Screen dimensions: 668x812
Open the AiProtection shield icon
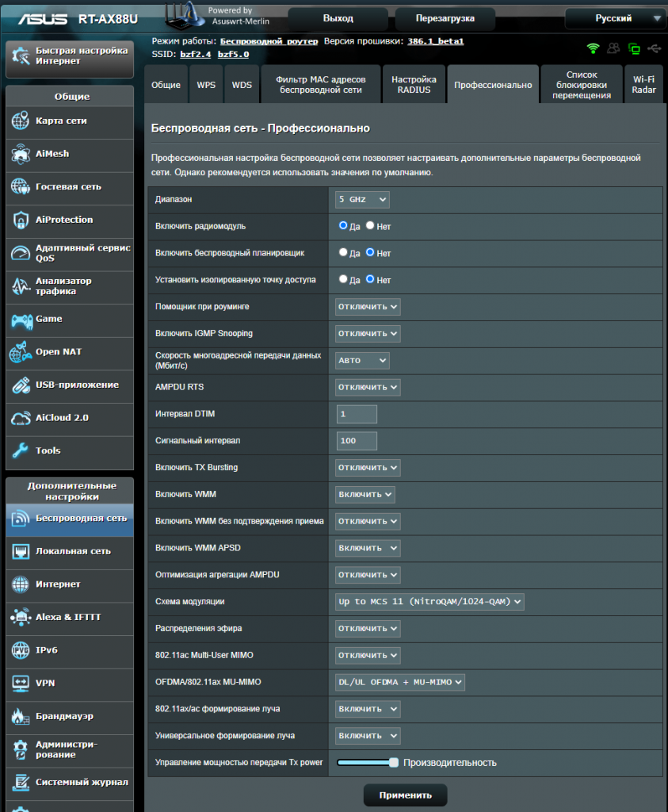[21, 220]
